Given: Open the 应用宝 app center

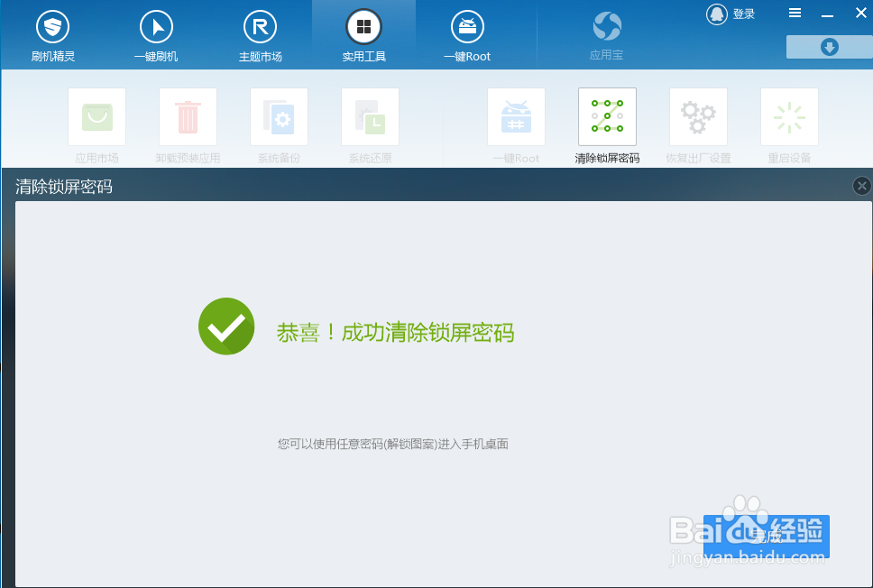Looking at the screenshot, I should (x=606, y=34).
